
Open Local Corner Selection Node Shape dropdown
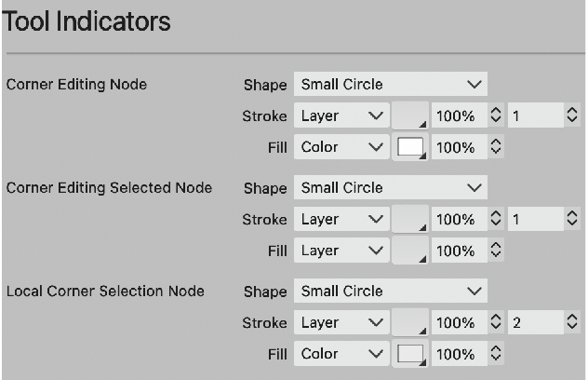(391, 291)
